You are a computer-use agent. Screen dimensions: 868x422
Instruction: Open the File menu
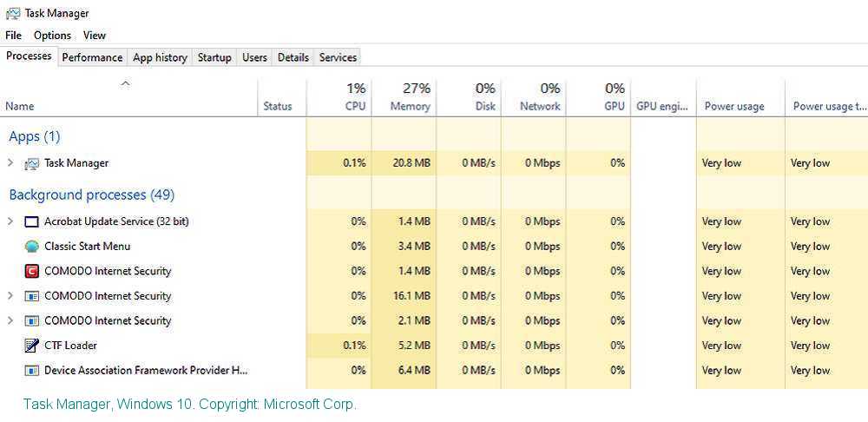pos(13,36)
